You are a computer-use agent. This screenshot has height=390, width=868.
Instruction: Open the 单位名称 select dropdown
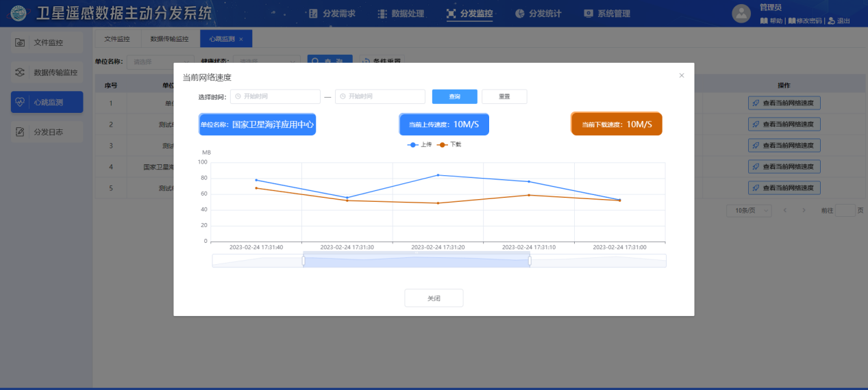coord(162,62)
